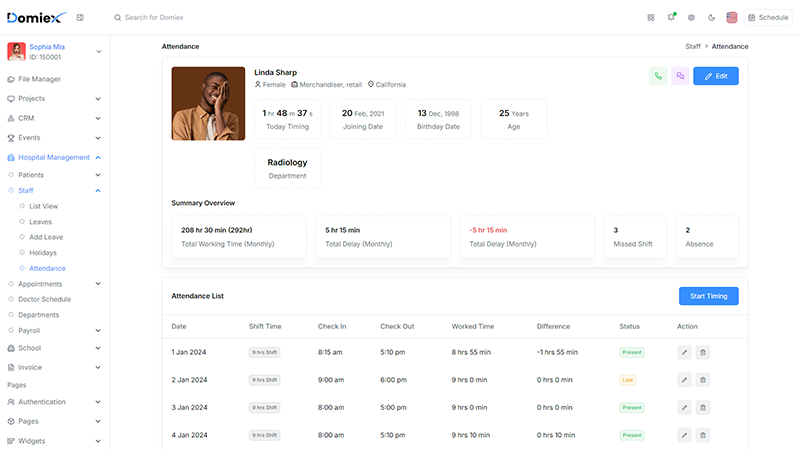Viewport: 800px width, 450px height.
Task: Open Doctor Schedule page
Action: point(44,299)
